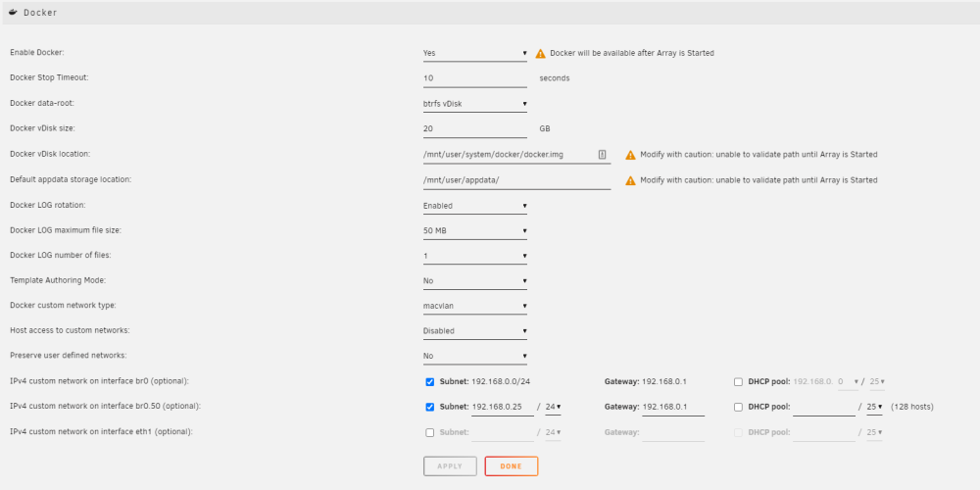Screen dimensions: 980x490
Task: Click the Apply button
Action: click(450, 466)
